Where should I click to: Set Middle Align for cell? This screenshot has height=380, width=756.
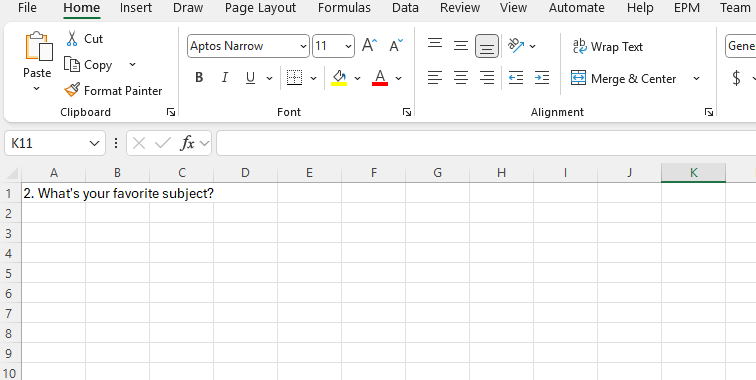point(461,46)
